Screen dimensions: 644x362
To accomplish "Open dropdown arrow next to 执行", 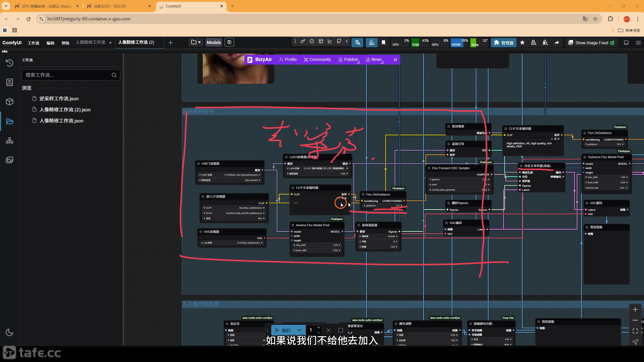I will (x=299, y=330).
